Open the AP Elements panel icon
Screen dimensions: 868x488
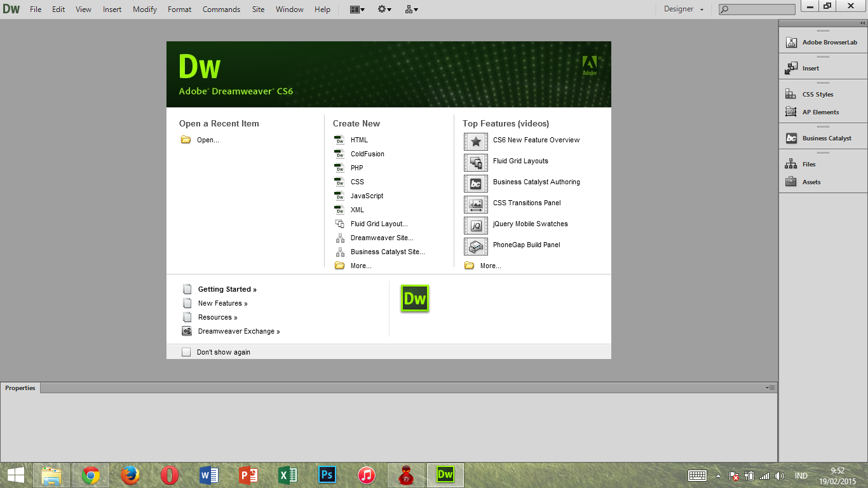coord(791,112)
